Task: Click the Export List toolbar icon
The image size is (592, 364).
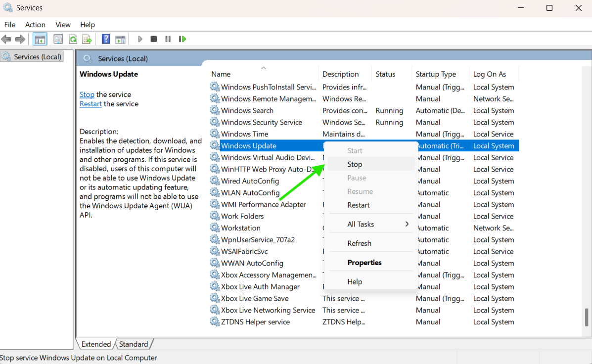Action: [87, 39]
